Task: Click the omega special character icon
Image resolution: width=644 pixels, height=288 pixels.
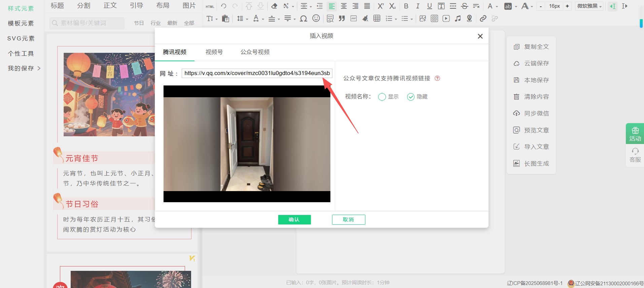Action: click(x=303, y=19)
